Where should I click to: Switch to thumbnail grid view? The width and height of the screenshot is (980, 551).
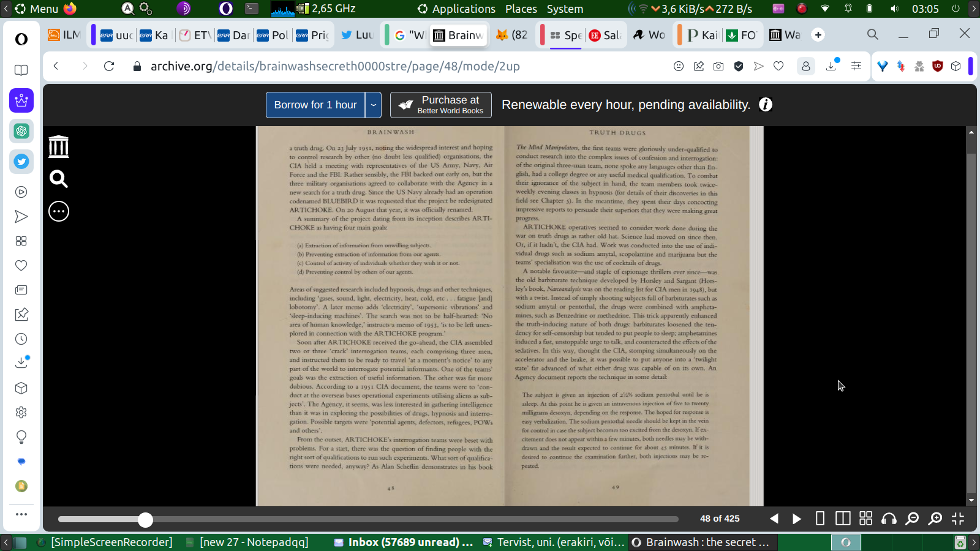(865, 519)
